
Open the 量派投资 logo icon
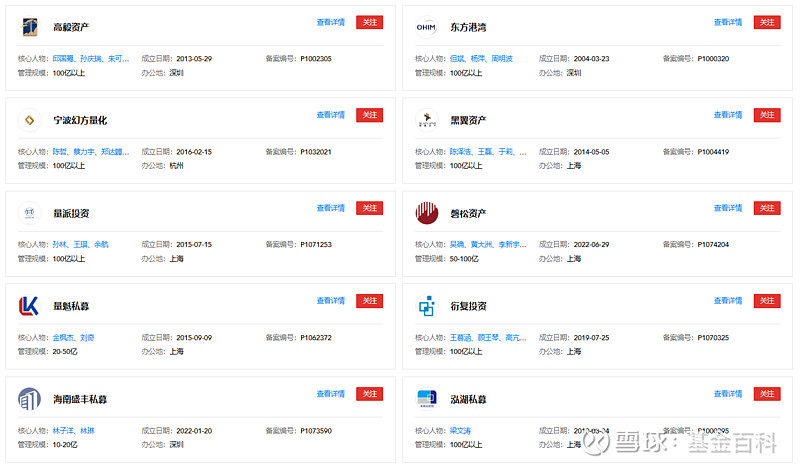tap(29, 213)
